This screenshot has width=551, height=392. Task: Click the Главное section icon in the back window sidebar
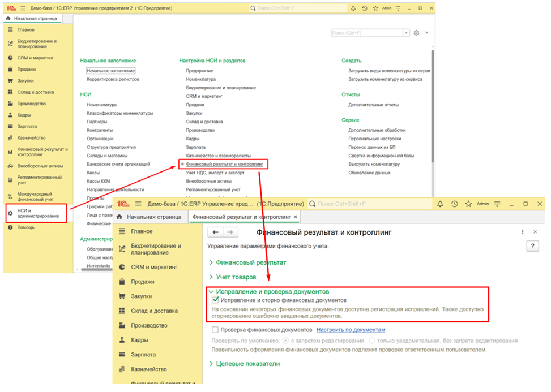pyautogui.click(x=10, y=30)
